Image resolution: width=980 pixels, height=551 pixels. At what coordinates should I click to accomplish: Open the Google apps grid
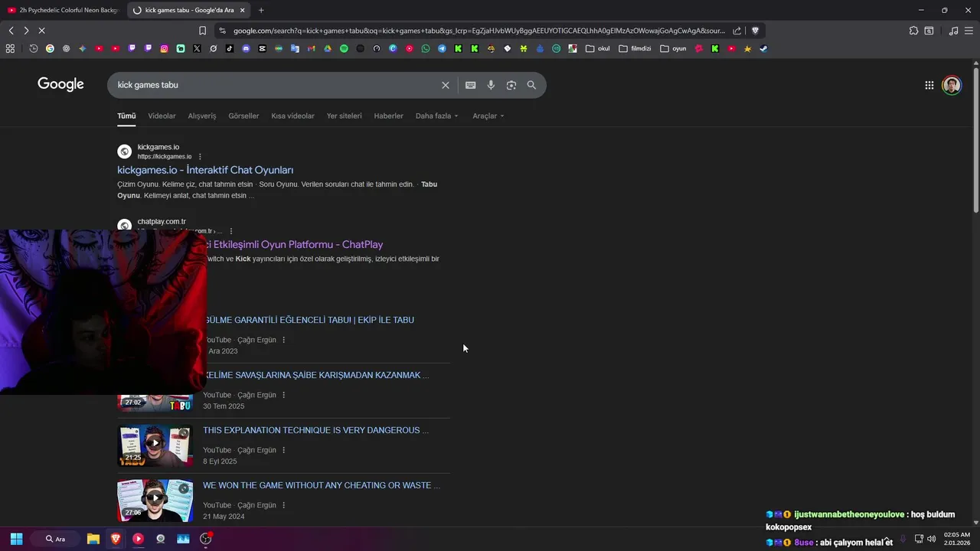pos(929,85)
